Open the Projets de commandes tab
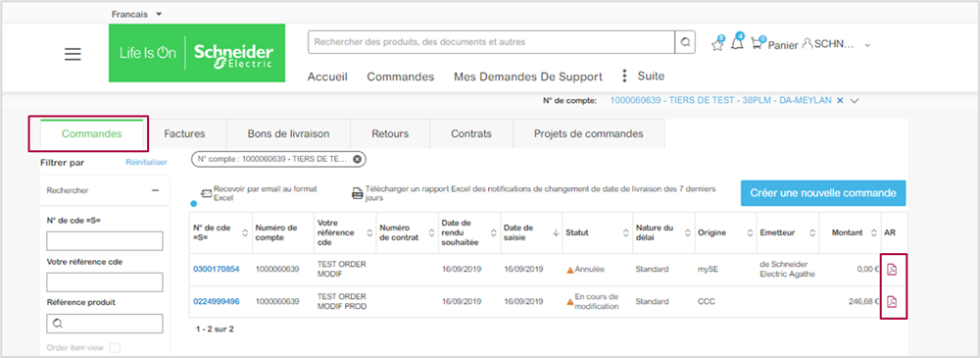The width and height of the screenshot is (980, 358). click(588, 133)
